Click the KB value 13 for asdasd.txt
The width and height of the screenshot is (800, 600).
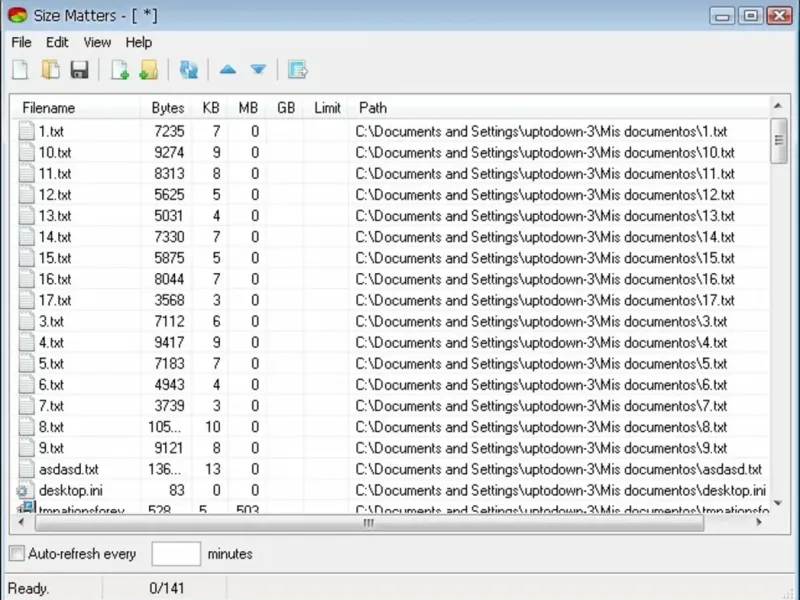212,469
